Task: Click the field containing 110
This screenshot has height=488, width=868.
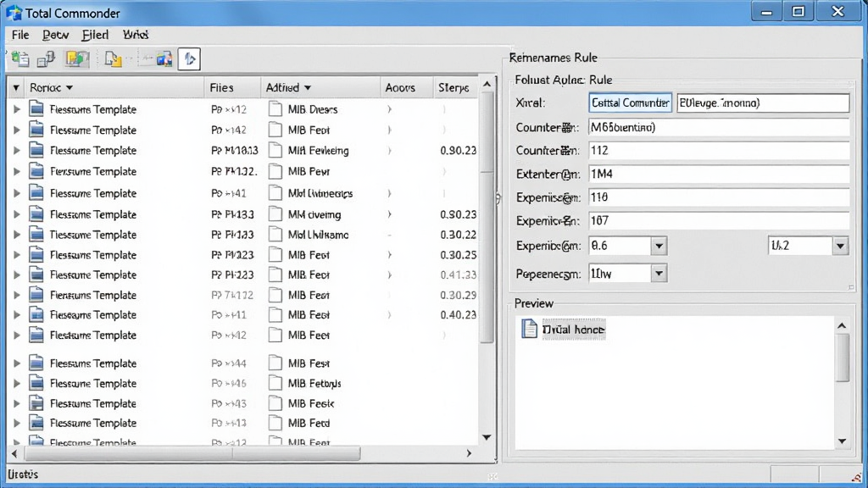Action: (719, 197)
